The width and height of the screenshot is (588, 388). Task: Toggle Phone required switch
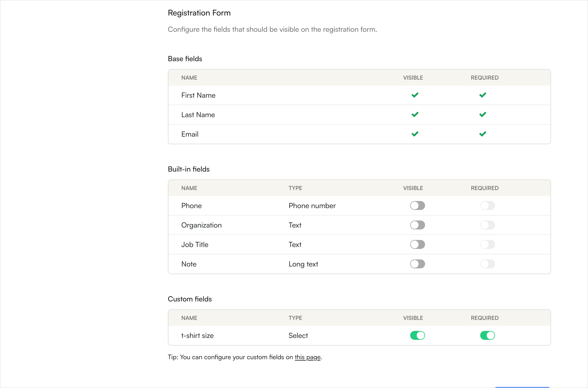[x=487, y=206]
